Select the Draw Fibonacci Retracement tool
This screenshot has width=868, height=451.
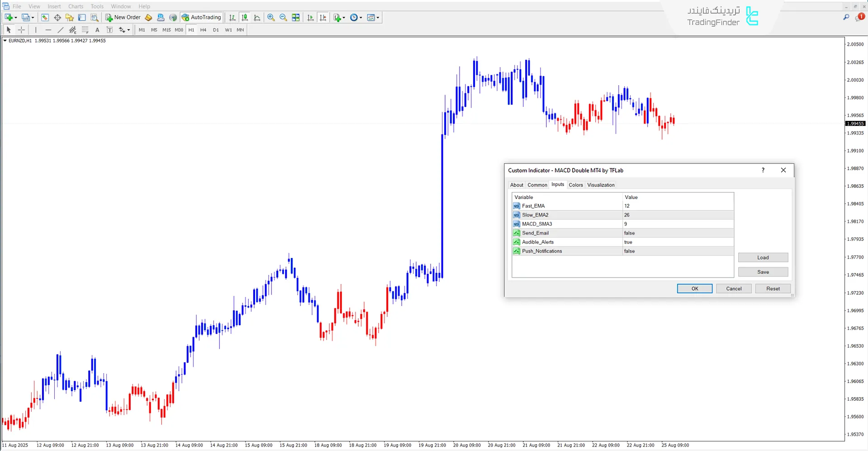click(x=85, y=30)
